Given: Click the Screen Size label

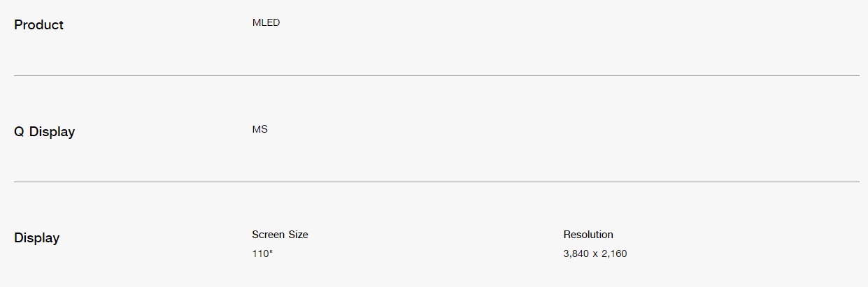Looking at the screenshot, I should coord(280,235).
